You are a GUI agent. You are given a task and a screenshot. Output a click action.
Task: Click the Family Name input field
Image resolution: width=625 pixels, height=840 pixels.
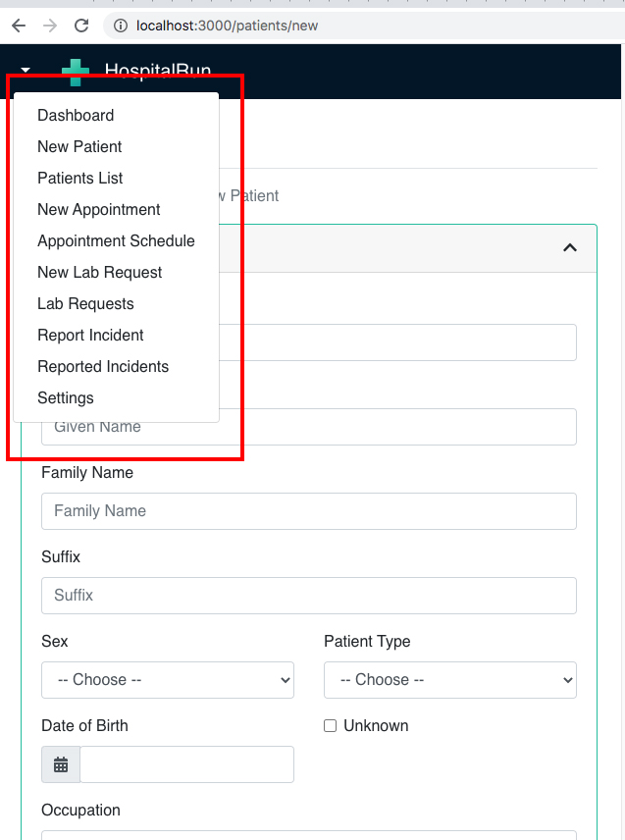coord(308,511)
